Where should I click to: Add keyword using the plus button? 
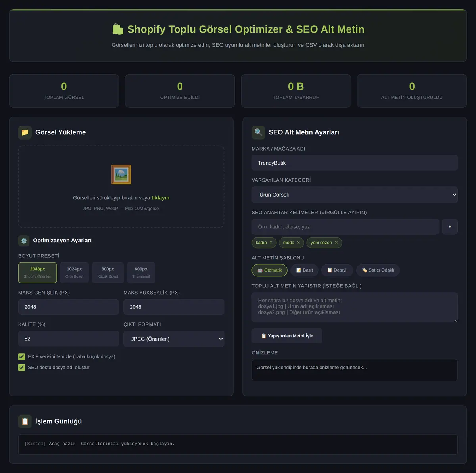[450, 227]
